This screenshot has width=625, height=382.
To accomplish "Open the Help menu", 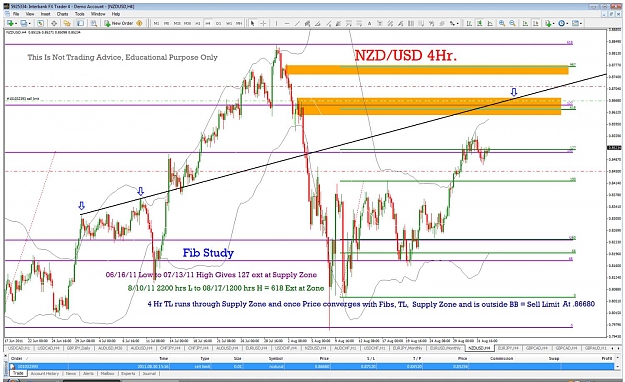I will [116, 14].
